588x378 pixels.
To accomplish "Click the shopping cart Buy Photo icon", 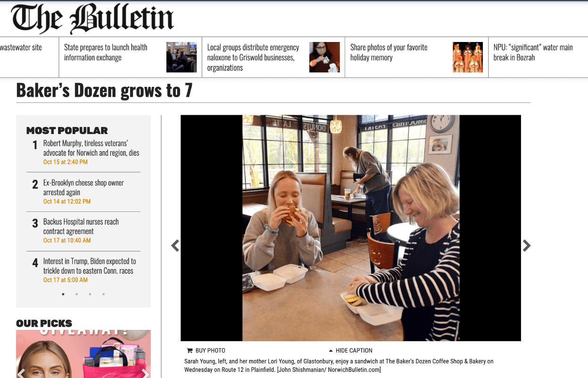I will [190, 351].
